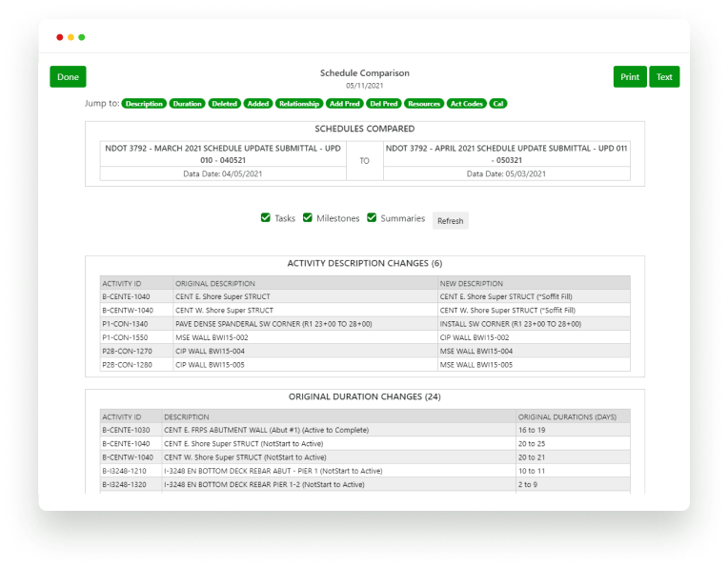Go to the Del Pred section
The image size is (728, 568).
384,104
